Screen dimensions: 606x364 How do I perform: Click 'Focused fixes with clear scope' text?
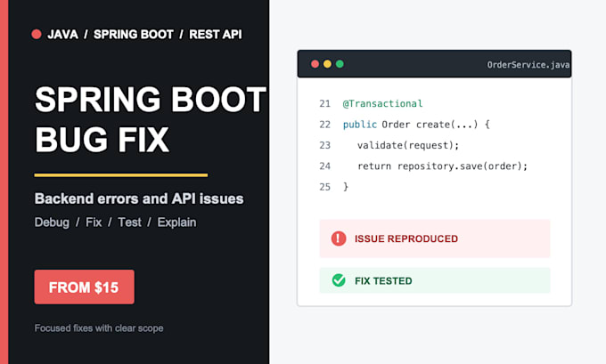(99, 328)
